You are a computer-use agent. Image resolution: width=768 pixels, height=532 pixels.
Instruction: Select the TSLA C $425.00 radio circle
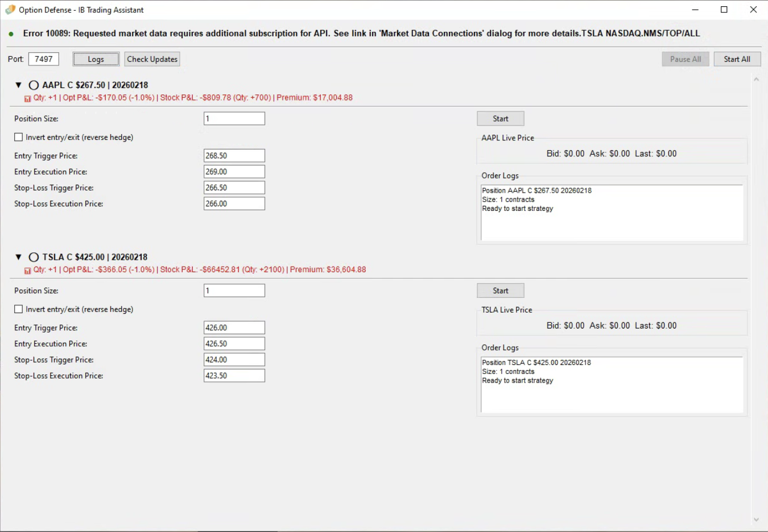(34, 257)
